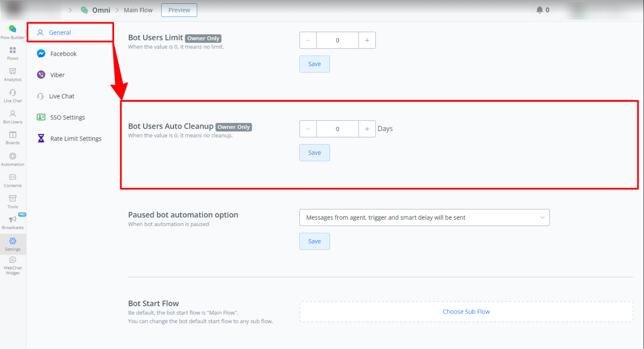Click the notification bell icon
This screenshot has height=349, width=644.
click(539, 10)
